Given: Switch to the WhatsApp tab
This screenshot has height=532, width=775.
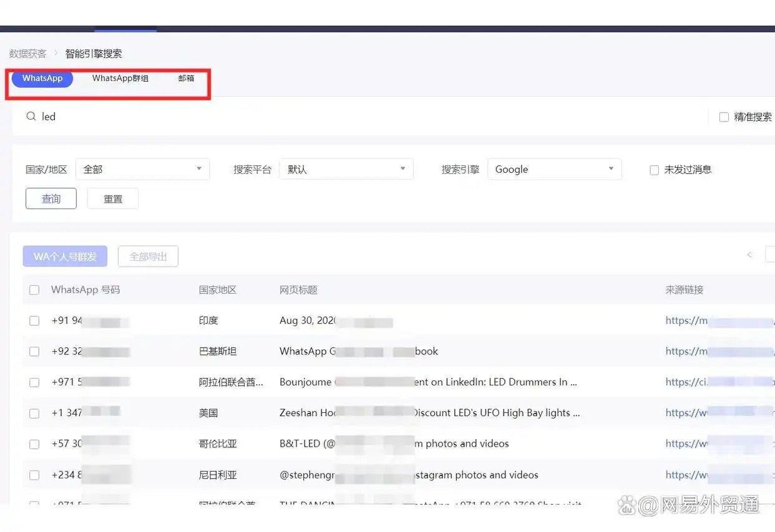Looking at the screenshot, I should pos(42,79).
